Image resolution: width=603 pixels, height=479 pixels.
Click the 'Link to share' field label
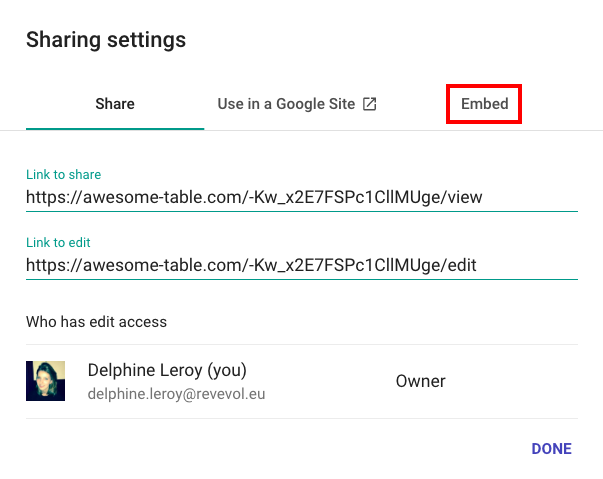pyautogui.click(x=64, y=175)
